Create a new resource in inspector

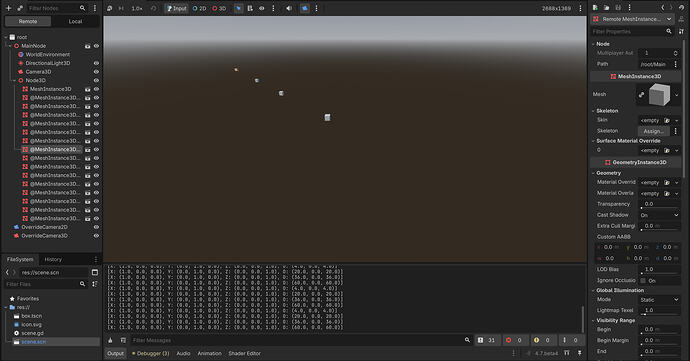(x=595, y=7)
